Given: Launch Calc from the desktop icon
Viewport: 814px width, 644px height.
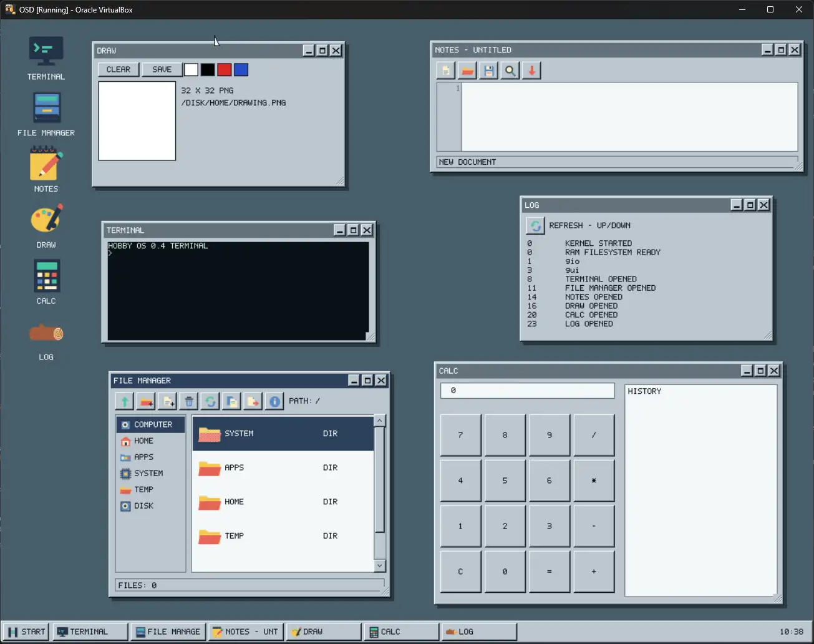Looking at the screenshot, I should 46,283.
